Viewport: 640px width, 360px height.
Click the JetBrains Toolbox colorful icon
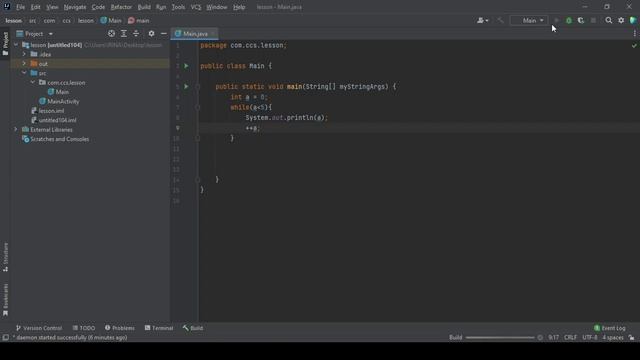coord(633,20)
